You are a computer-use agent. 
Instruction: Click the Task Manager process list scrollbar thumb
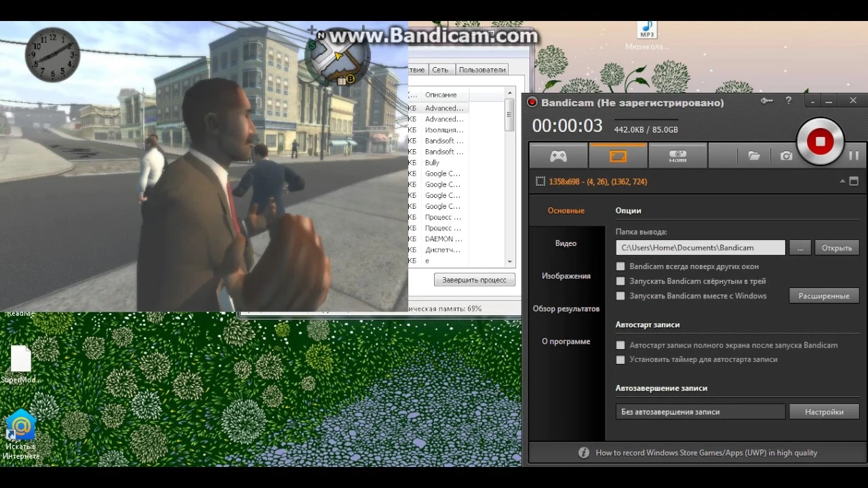click(509, 115)
